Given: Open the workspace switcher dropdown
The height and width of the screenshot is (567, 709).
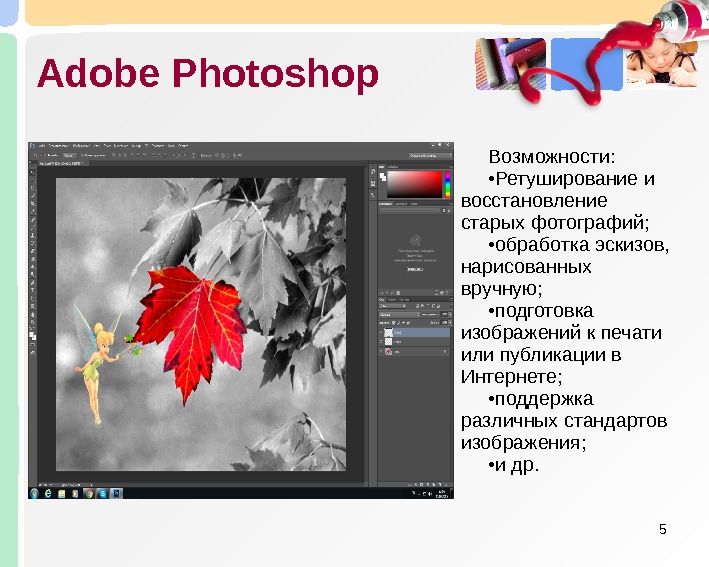Looking at the screenshot, I should [x=430, y=156].
